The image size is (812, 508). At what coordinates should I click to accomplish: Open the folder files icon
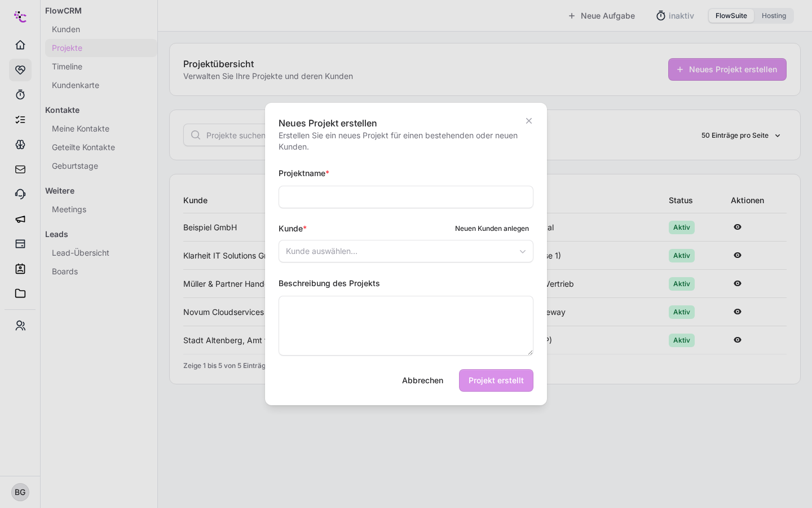point(20,293)
